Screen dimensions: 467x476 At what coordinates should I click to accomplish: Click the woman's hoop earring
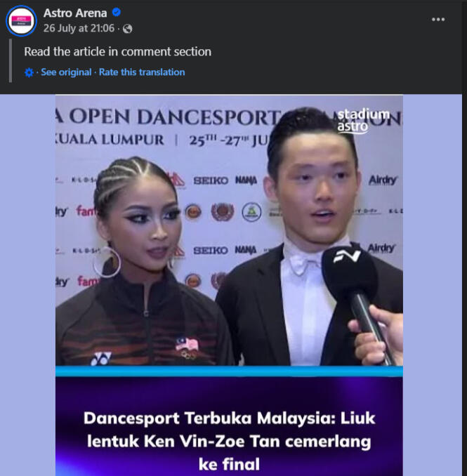pos(107,263)
